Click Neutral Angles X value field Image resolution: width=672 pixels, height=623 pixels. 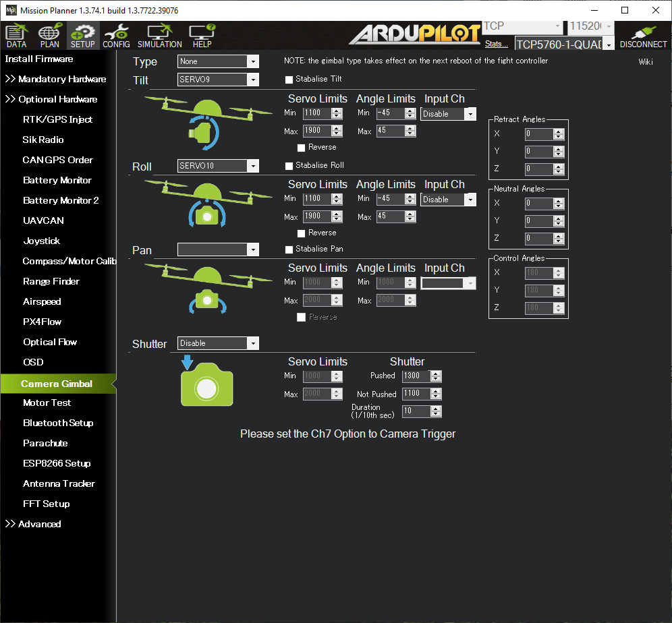pyautogui.click(x=539, y=204)
